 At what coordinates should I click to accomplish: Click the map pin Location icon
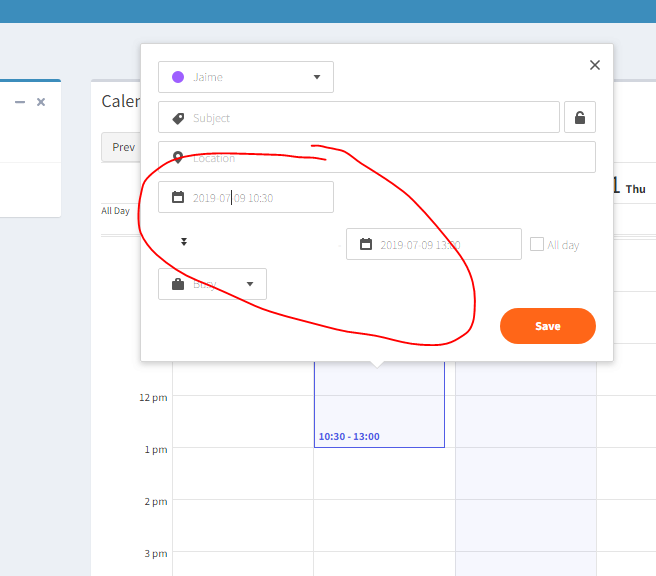point(178,157)
